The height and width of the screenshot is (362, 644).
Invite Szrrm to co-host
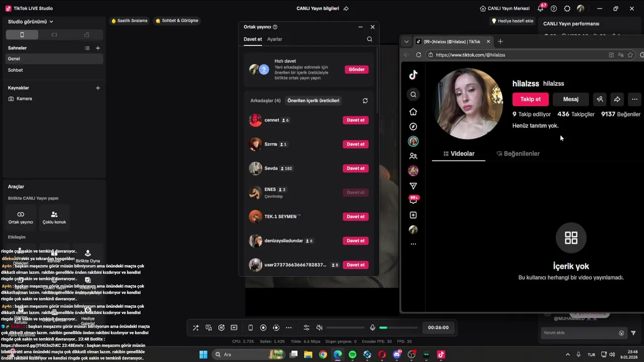[x=356, y=144]
